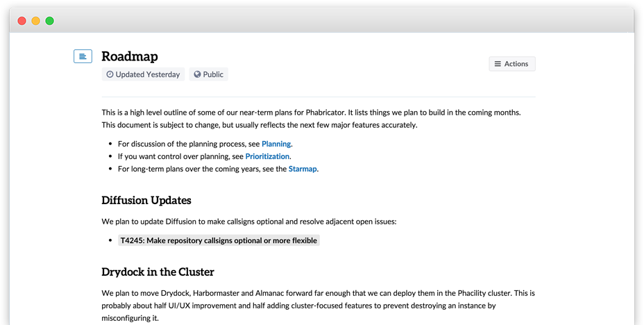Click the sentence about updating Diffusion callsigns

click(248, 222)
